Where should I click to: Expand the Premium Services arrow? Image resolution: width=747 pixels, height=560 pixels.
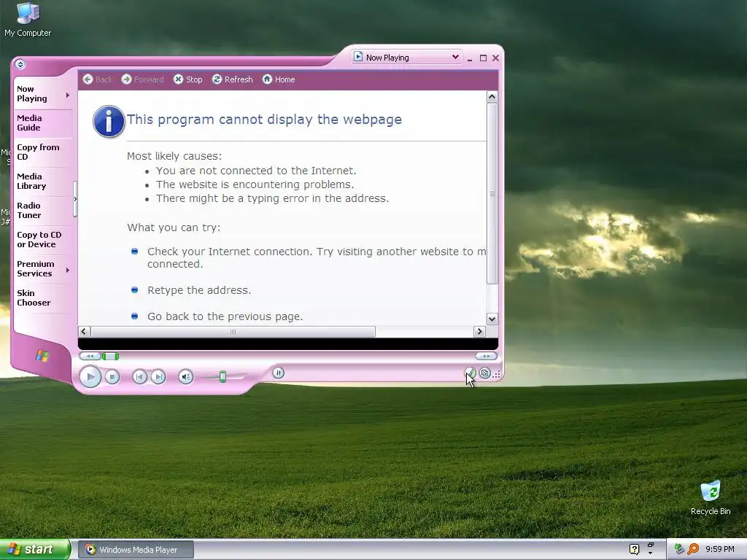pos(68,270)
